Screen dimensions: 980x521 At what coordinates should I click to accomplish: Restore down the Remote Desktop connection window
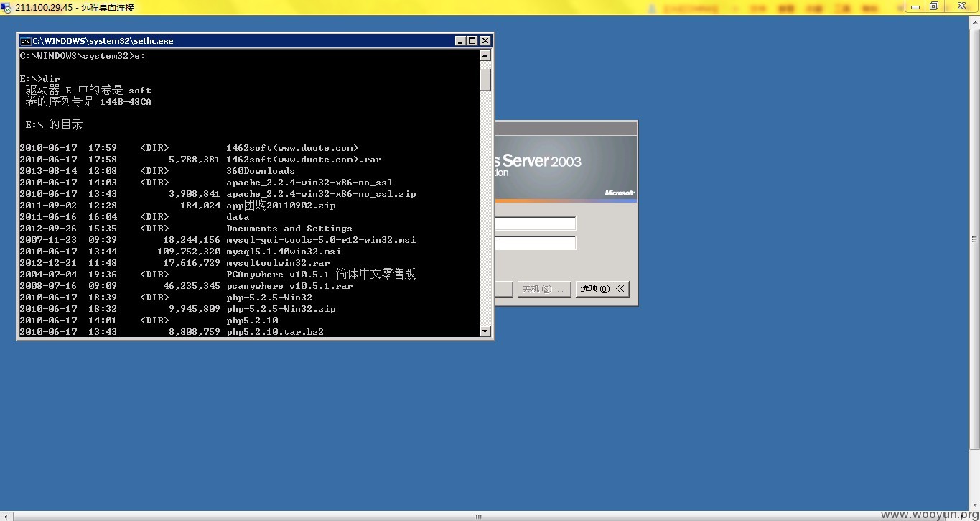pyautogui.click(x=934, y=6)
